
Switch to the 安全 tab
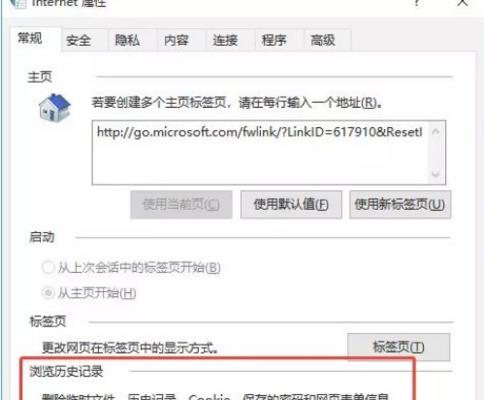[79, 40]
